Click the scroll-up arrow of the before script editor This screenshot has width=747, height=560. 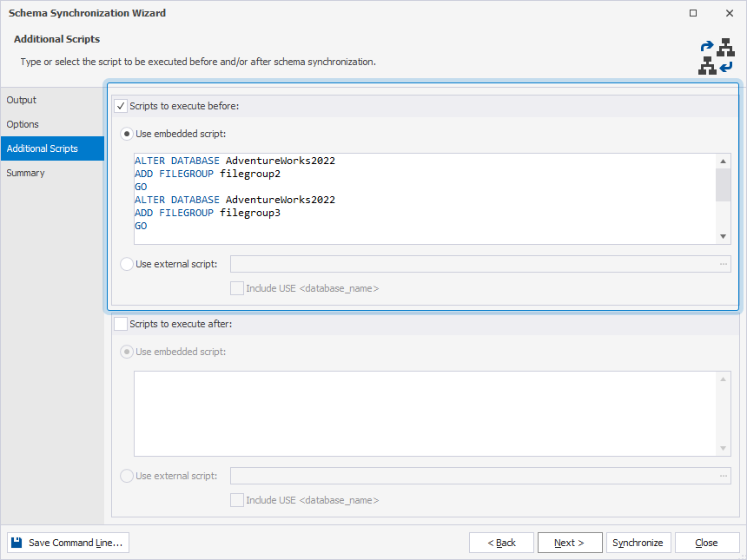[x=723, y=160]
